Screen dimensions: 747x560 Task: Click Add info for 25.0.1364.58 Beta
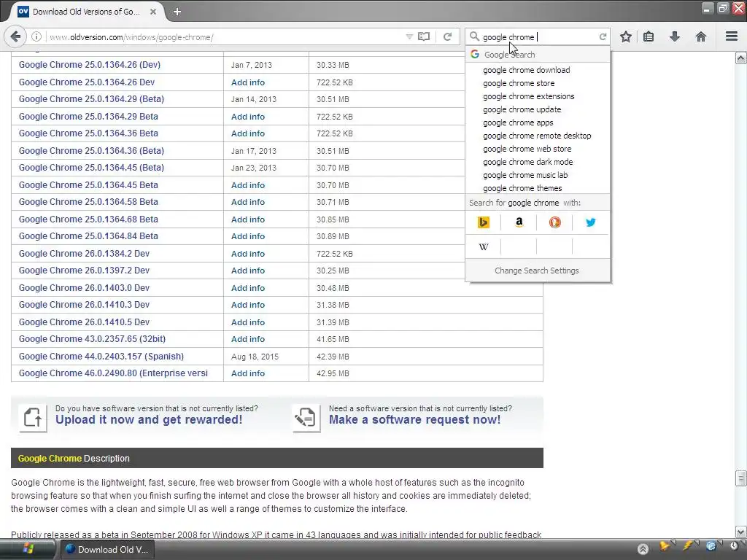pos(248,202)
